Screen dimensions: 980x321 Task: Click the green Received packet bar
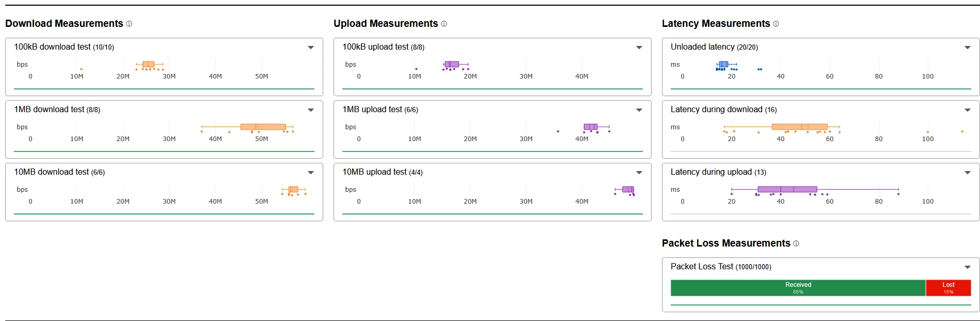tap(798, 288)
